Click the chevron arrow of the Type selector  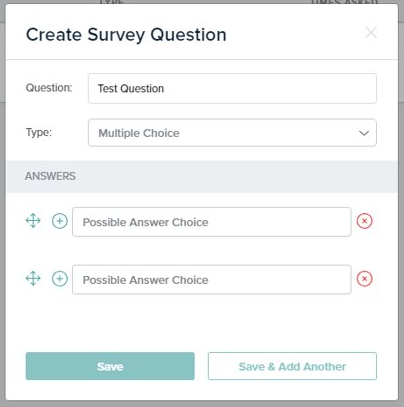(x=364, y=133)
